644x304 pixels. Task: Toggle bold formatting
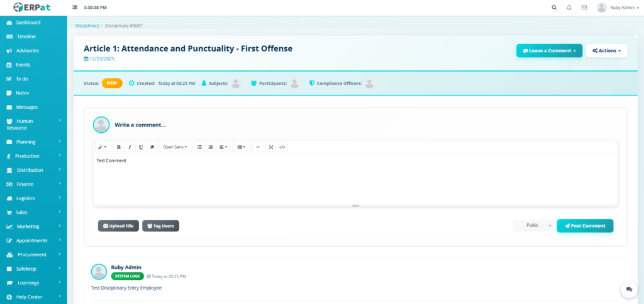pyautogui.click(x=119, y=147)
